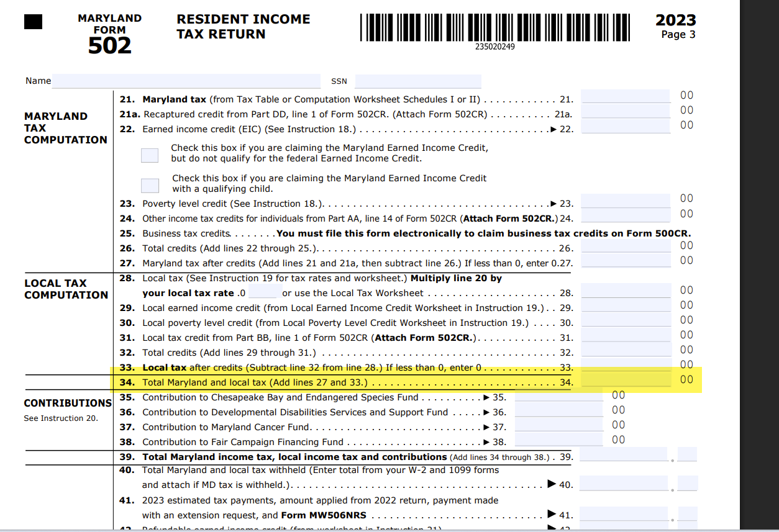This screenshot has height=532, width=779.
Task: Click the 'RESIDENT INCOME TAX RETURN' title
Action: pyautogui.click(x=244, y=27)
